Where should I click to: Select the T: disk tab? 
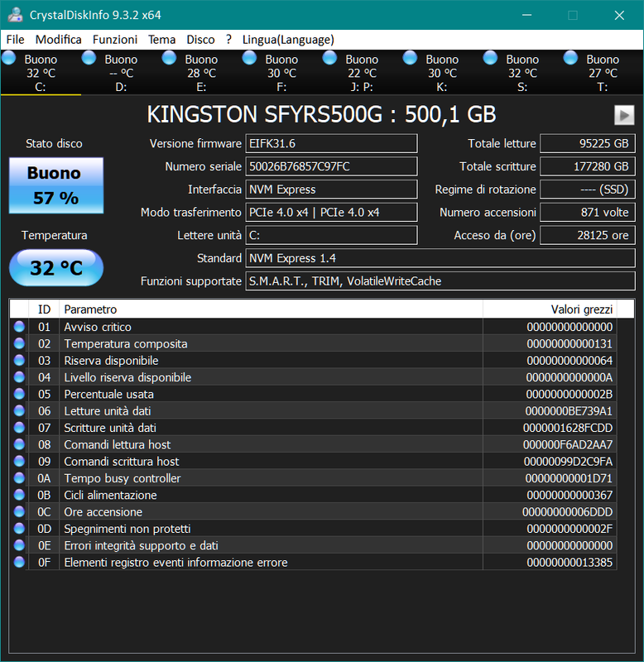tap(602, 73)
